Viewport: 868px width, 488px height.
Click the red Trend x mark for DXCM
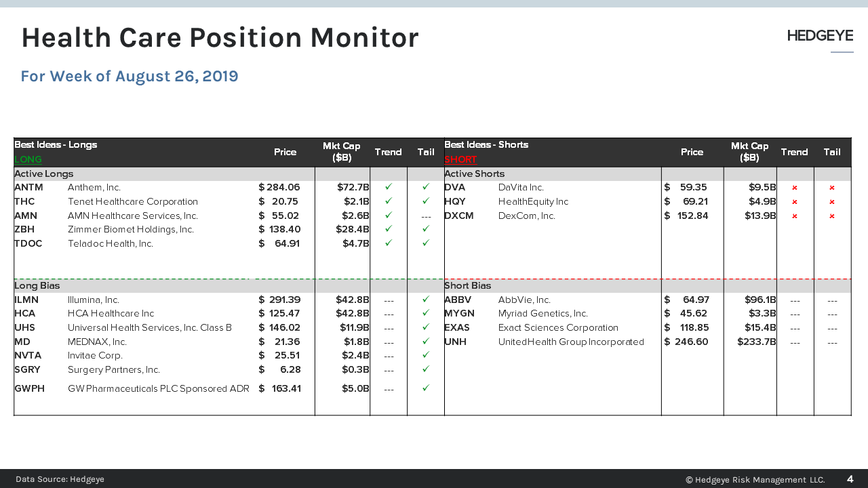pos(795,216)
